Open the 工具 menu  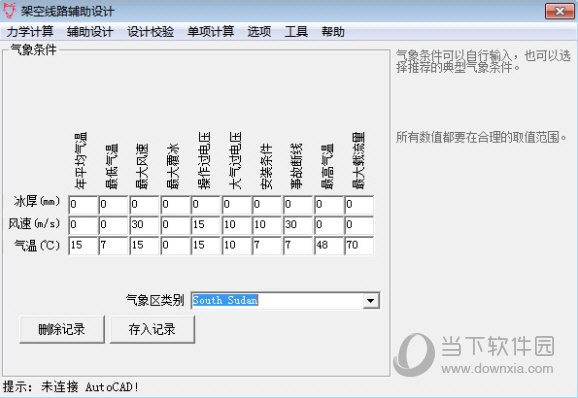[296, 32]
